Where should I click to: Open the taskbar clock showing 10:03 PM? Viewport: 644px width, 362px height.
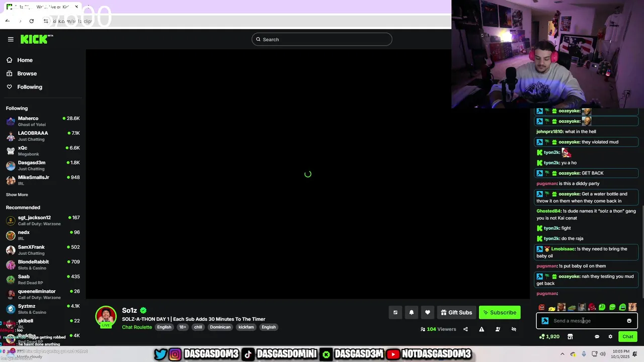point(621,354)
